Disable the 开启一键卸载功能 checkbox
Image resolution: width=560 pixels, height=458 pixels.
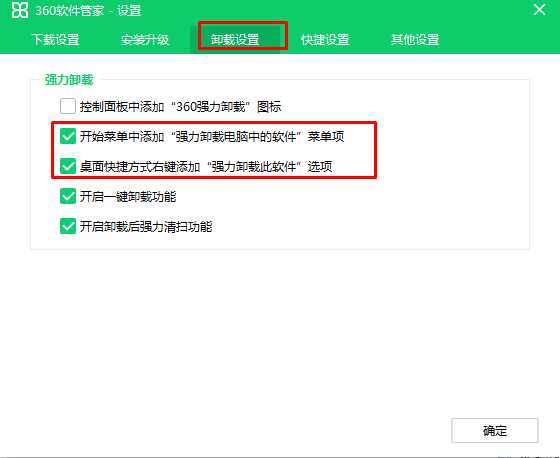point(68,196)
